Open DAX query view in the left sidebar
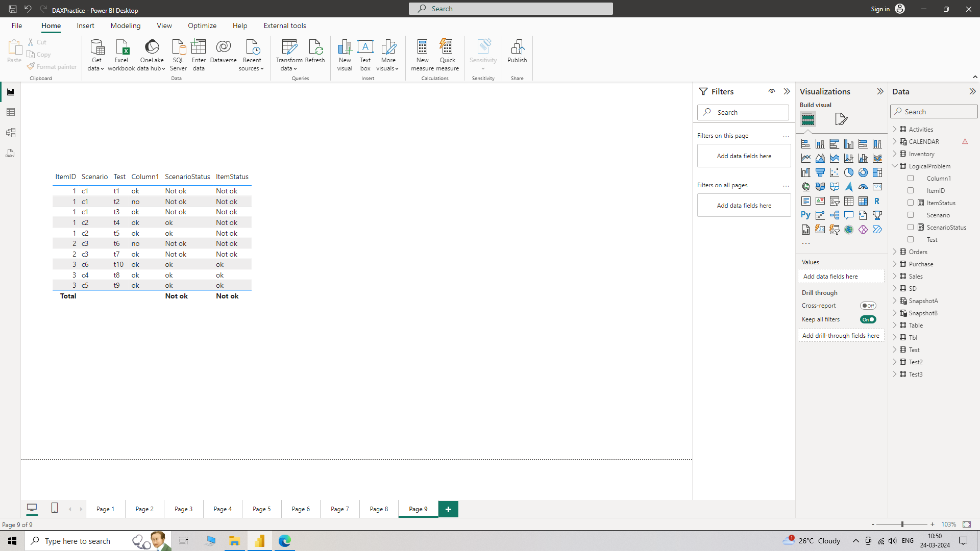980x551 pixels. click(x=11, y=153)
